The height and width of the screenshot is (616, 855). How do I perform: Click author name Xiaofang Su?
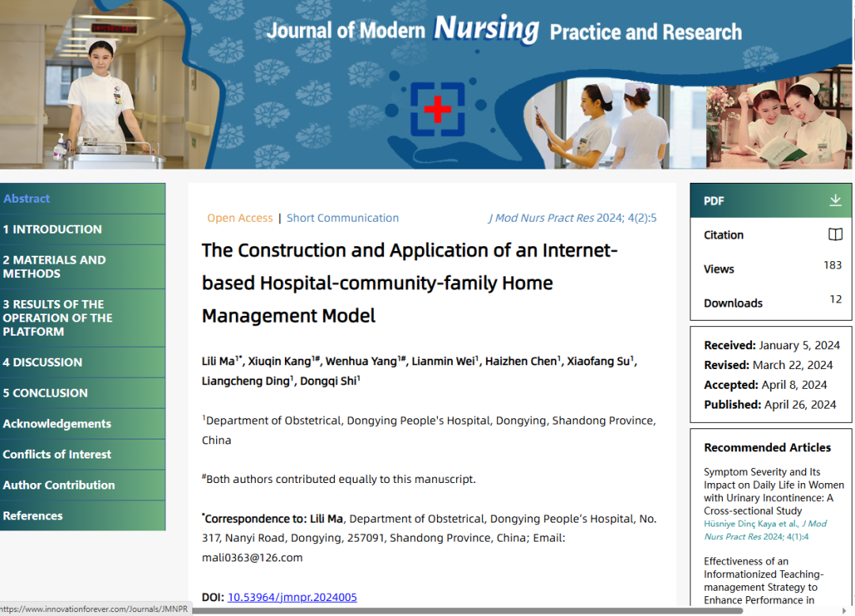click(x=598, y=361)
